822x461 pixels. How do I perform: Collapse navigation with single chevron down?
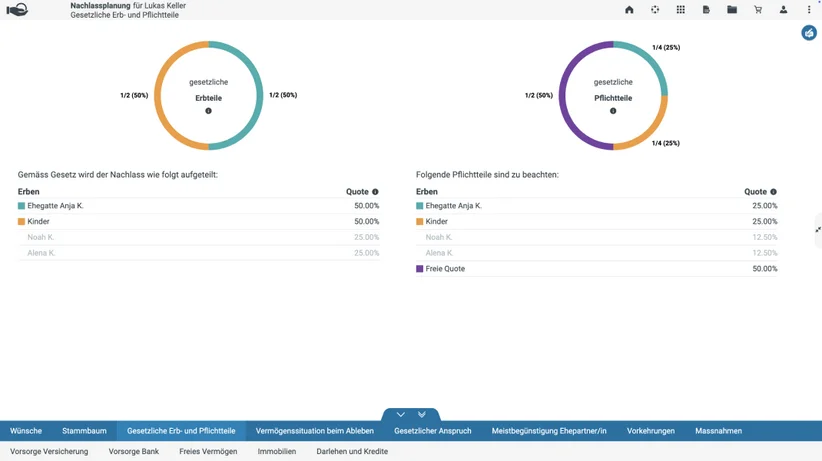point(401,414)
